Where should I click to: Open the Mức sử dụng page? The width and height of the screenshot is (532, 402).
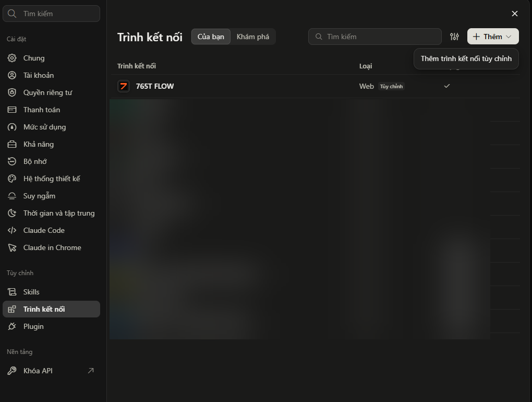(x=51, y=127)
